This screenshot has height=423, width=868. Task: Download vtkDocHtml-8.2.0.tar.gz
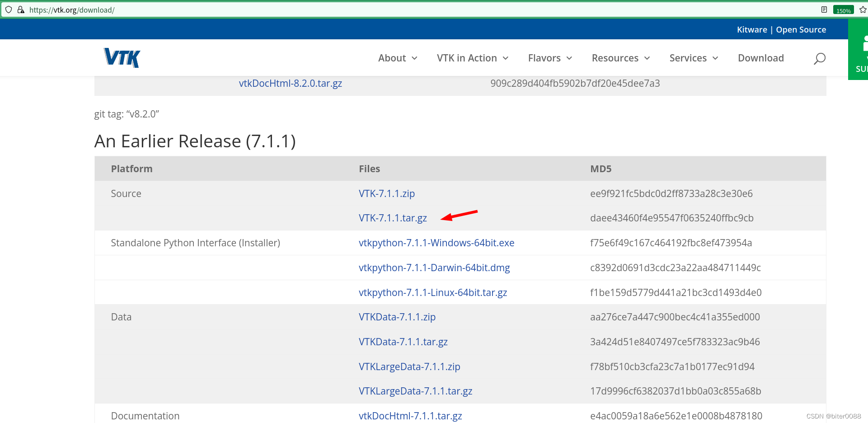pyautogui.click(x=291, y=83)
